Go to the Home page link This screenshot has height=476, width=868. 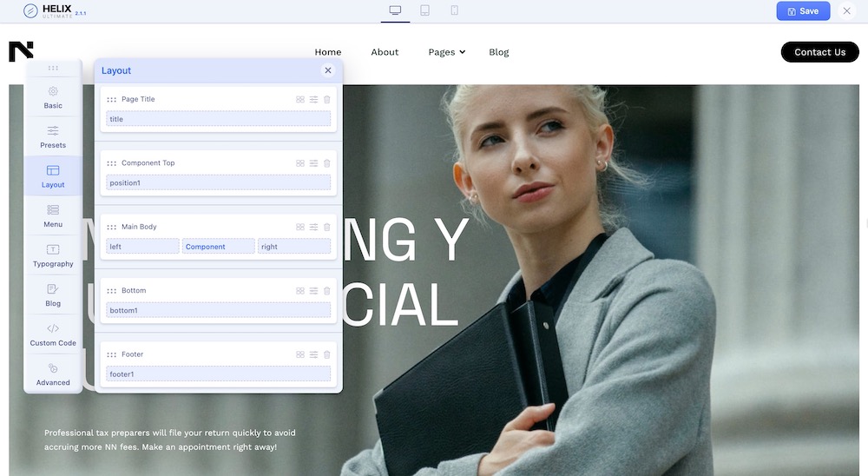pyautogui.click(x=328, y=52)
